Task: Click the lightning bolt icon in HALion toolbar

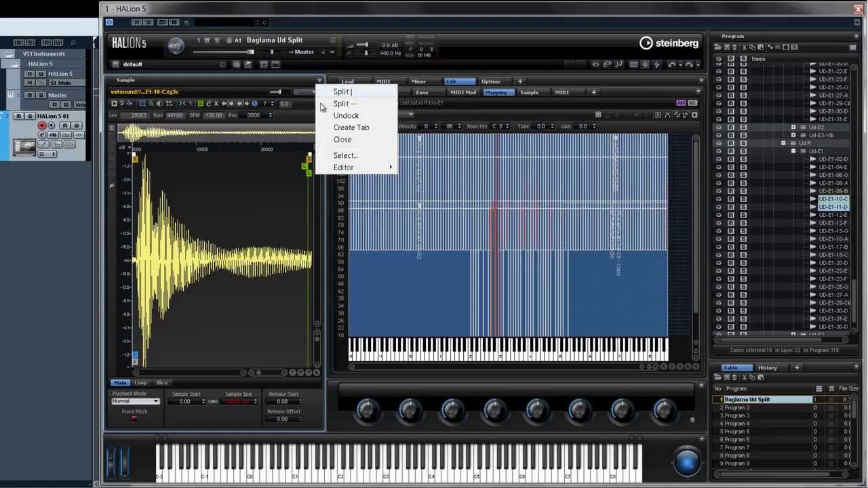Action: (x=656, y=64)
